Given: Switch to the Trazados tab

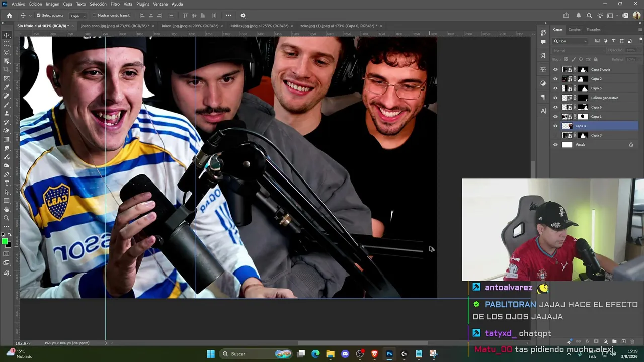Looking at the screenshot, I should (594, 29).
